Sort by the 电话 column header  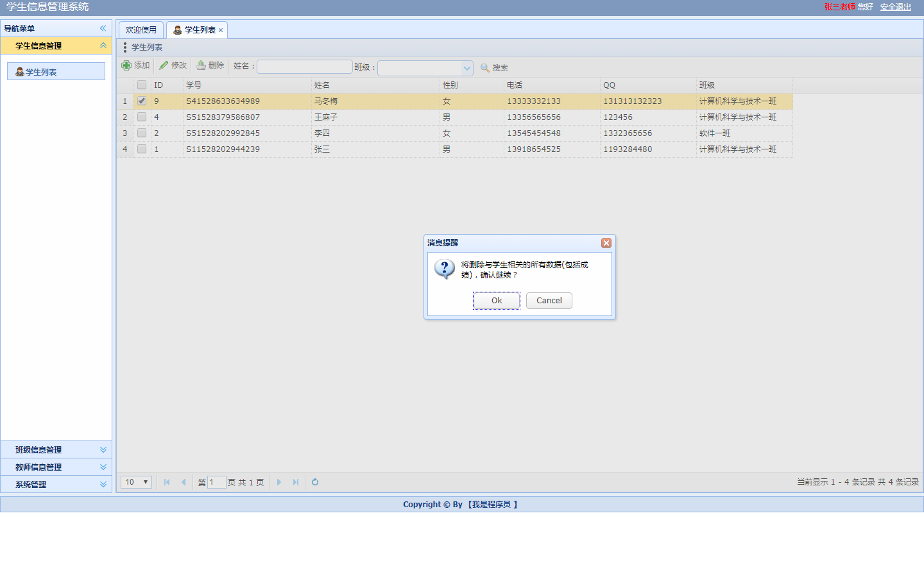pos(552,85)
